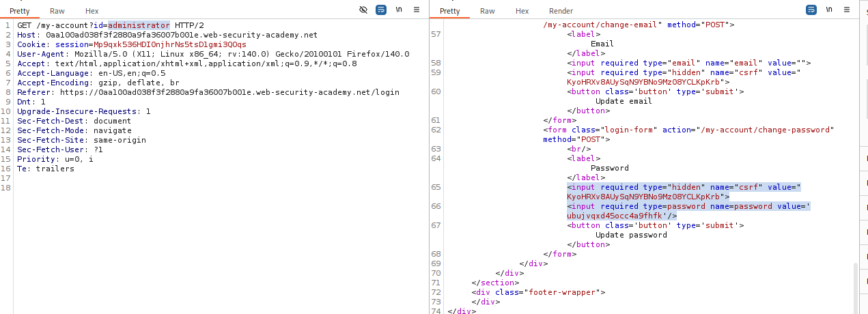Image resolution: width=868 pixels, height=314 pixels.
Task: Open the request panel hamburger menu
Action: (416, 10)
